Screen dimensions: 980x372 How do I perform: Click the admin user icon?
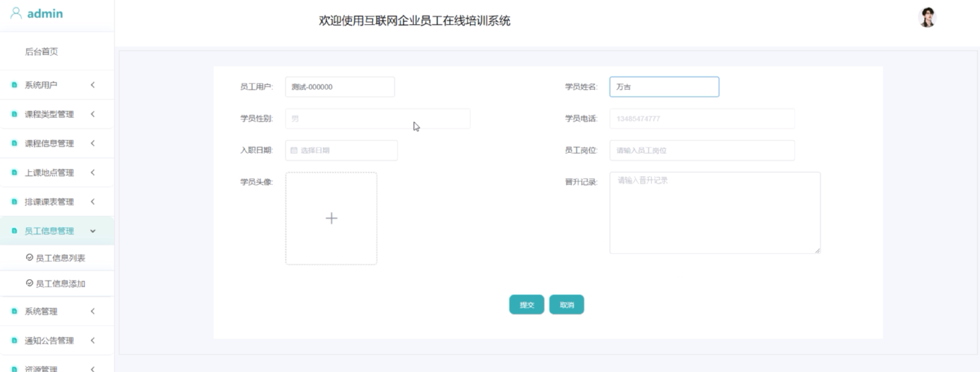click(x=16, y=13)
